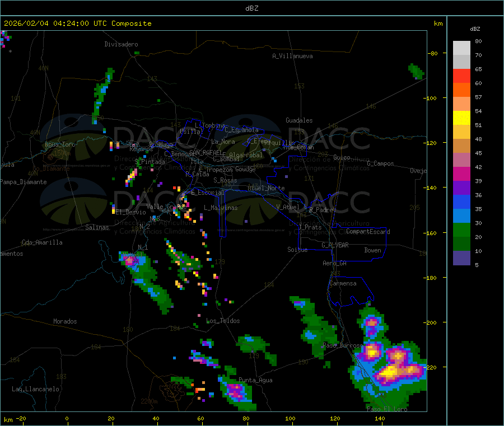The height and width of the screenshot is (426, 504).
Task: Click the Cda_Amarilla map label
Action: click(x=42, y=242)
